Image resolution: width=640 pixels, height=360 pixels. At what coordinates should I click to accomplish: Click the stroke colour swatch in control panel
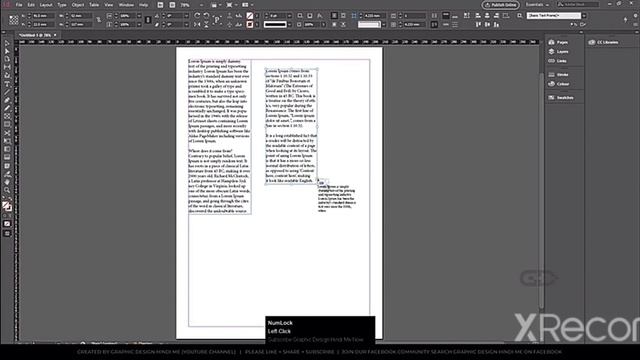point(250,24)
